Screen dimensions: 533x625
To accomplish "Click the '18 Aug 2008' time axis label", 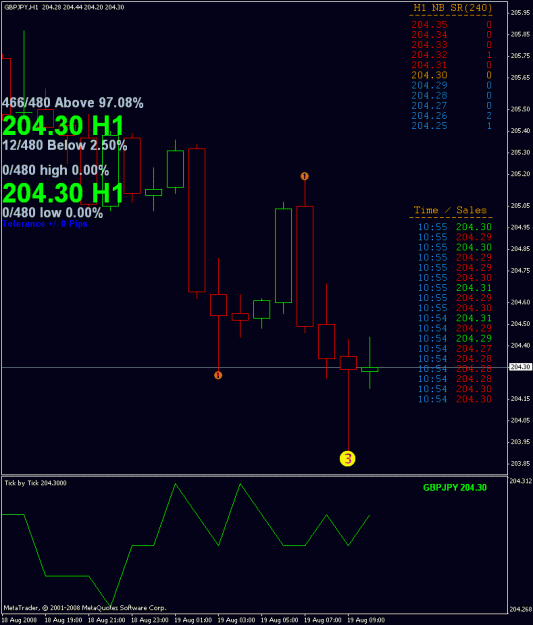I will pyautogui.click(x=18, y=620).
